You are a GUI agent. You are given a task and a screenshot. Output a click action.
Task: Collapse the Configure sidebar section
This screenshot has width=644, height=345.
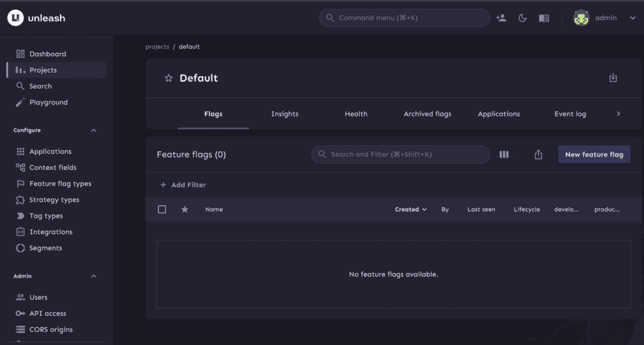pos(94,130)
